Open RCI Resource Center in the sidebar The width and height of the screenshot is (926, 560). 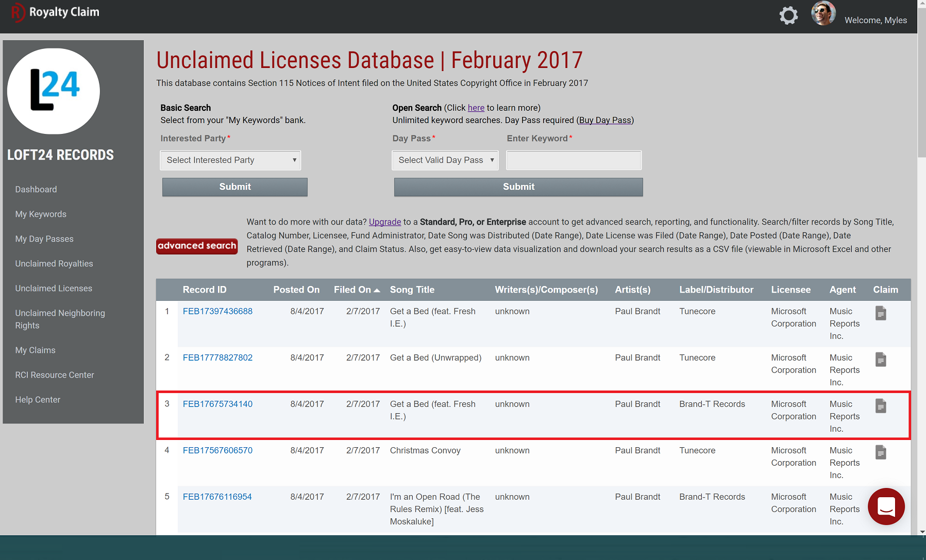55,375
